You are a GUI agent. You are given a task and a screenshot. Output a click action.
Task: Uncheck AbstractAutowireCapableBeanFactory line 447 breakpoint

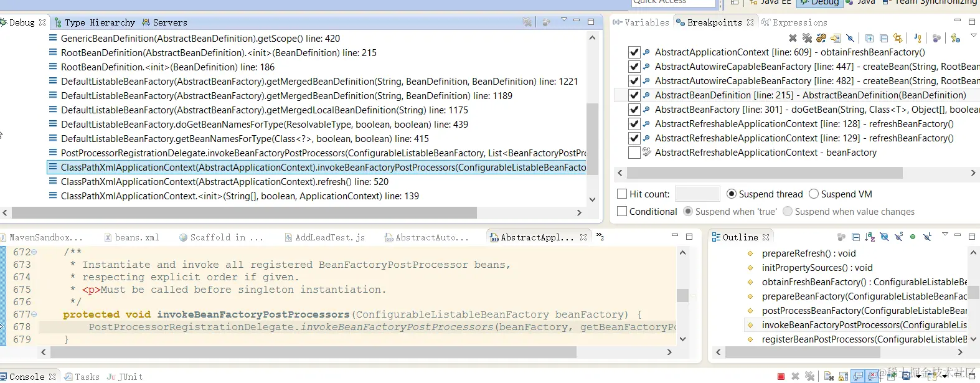tap(634, 67)
